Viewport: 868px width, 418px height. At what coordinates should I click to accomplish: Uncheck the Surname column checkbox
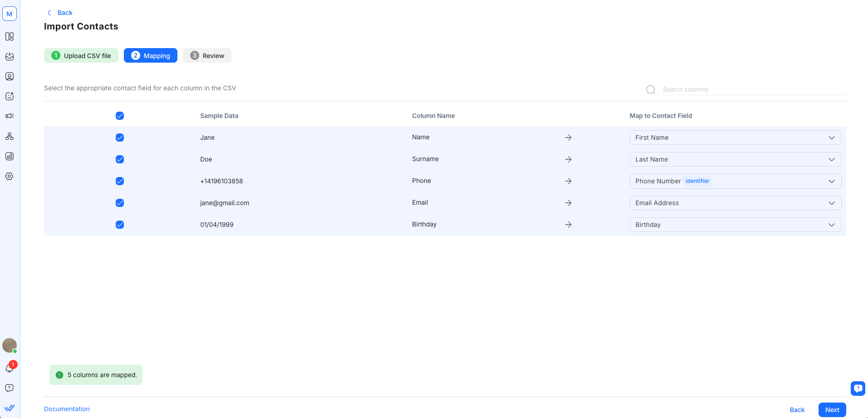coord(120,159)
